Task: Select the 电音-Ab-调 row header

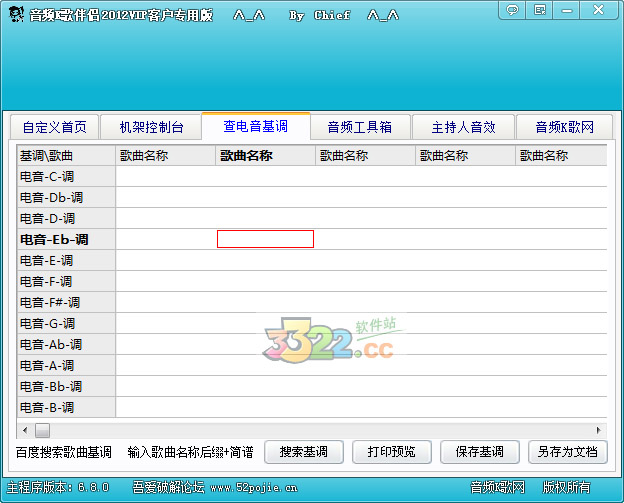Action: pos(66,345)
